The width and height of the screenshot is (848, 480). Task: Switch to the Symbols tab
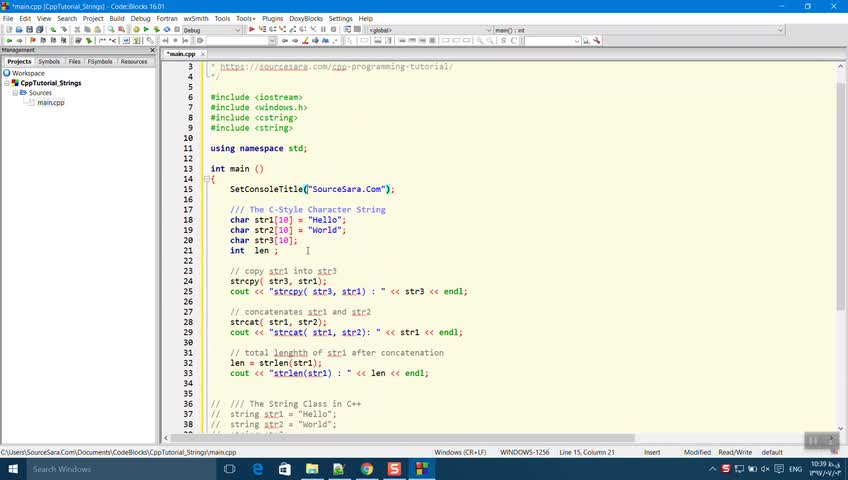(x=49, y=61)
